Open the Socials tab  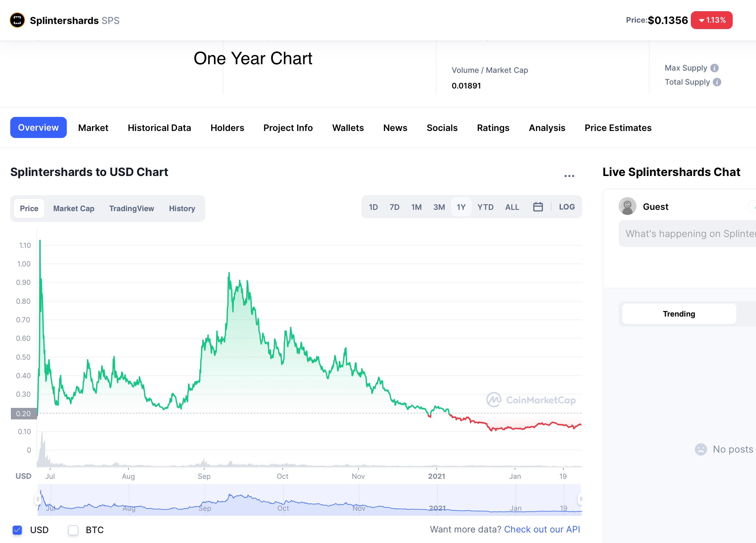(442, 128)
